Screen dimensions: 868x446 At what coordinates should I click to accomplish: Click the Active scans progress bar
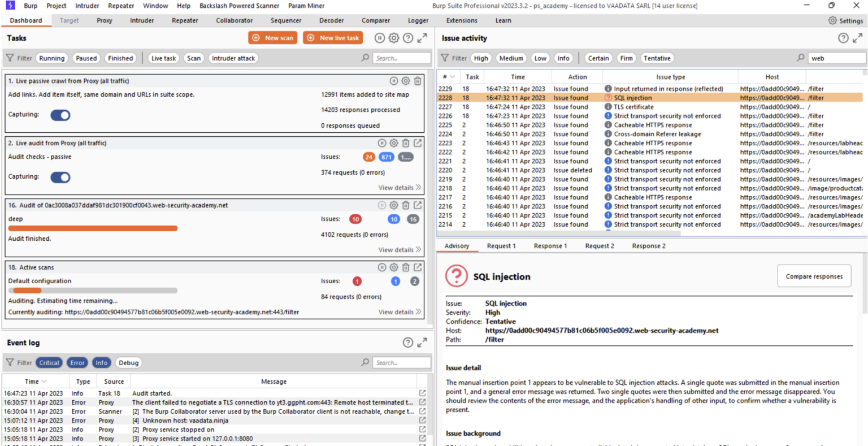(x=92, y=291)
